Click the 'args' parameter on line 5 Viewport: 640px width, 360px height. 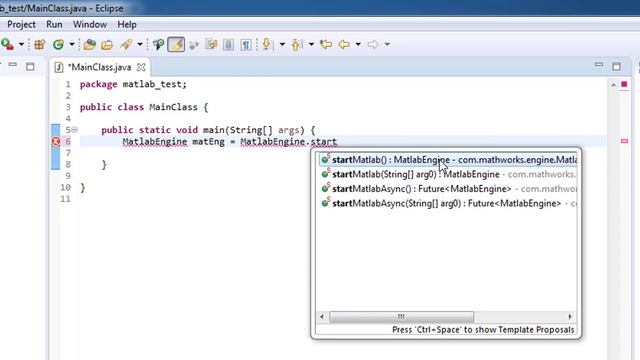[x=289, y=130]
